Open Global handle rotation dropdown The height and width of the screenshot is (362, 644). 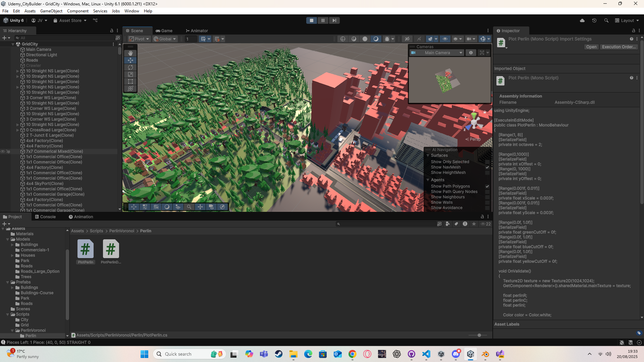(x=165, y=39)
